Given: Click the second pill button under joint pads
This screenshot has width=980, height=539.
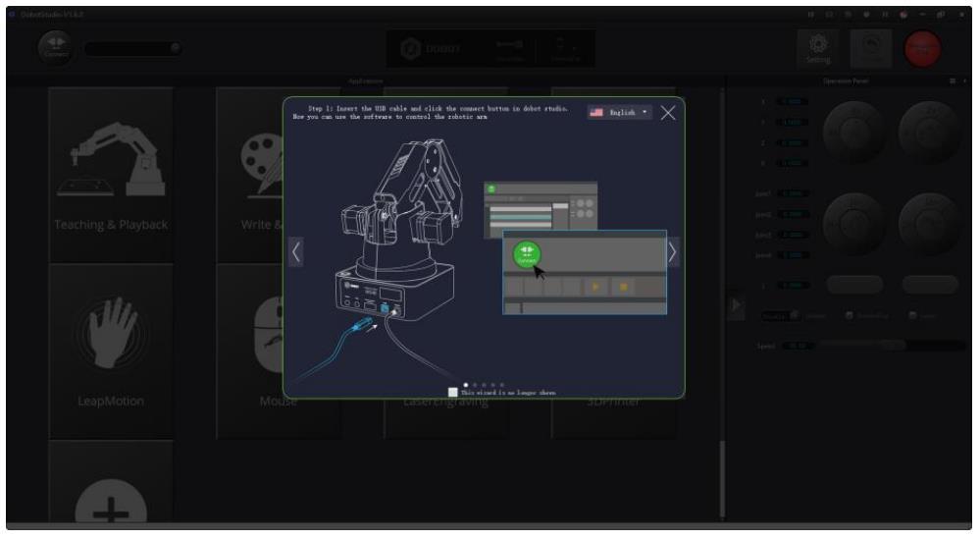Looking at the screenshot, I should (930, 285).
